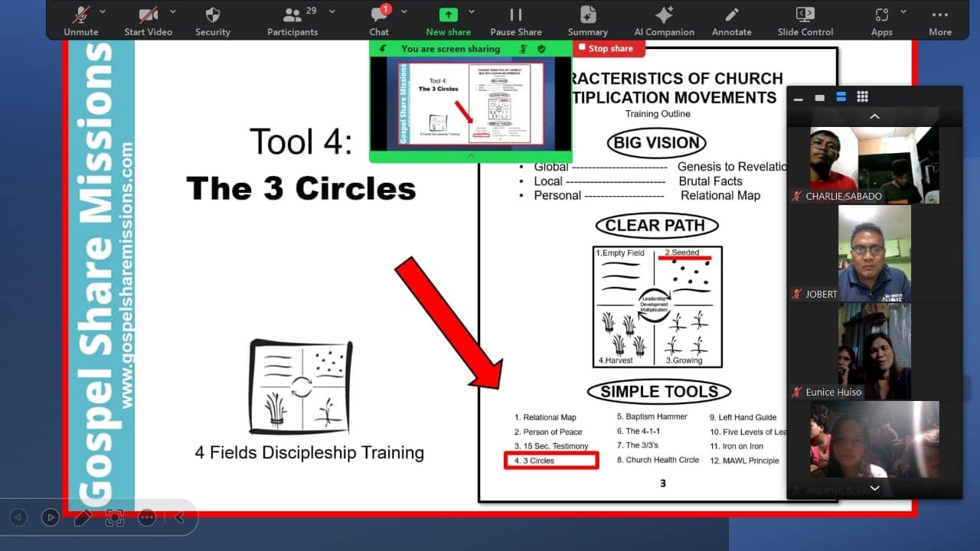Open slideshow more options (three dots)
Viewport: 980px width, 551px height.
147,517
